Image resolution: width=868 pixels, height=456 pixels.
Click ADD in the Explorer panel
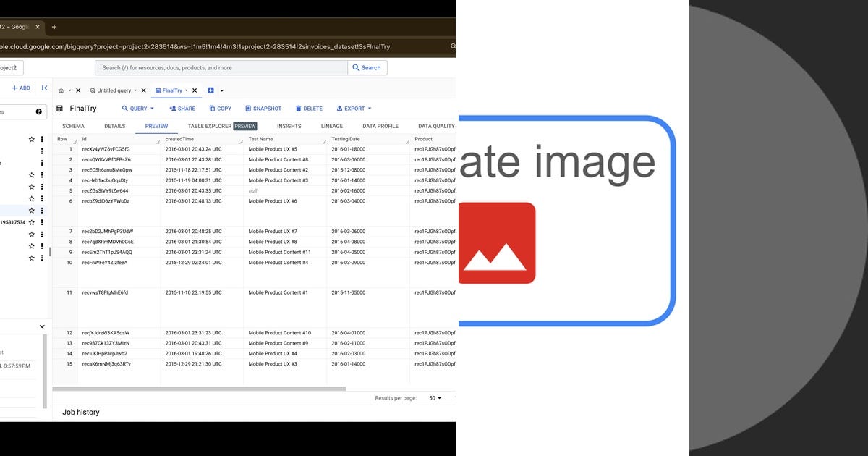click(x=20, y=88)
